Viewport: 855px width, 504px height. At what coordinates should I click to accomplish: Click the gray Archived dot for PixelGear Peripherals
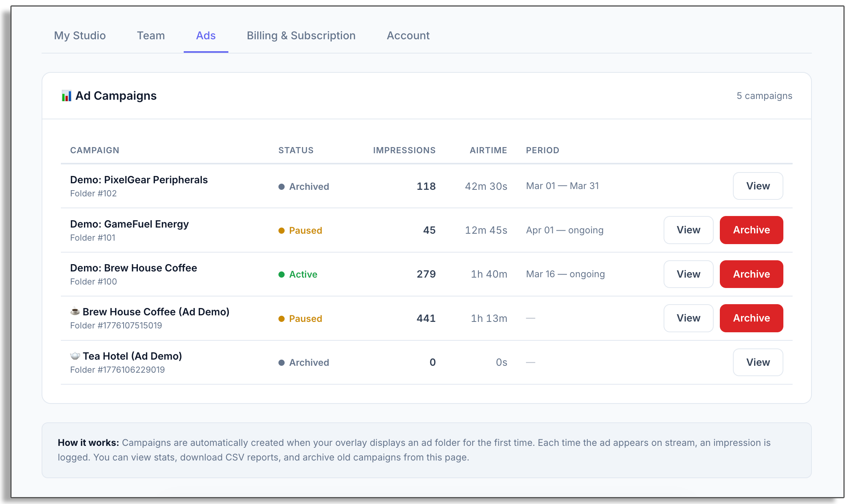(x=282, y=186)
